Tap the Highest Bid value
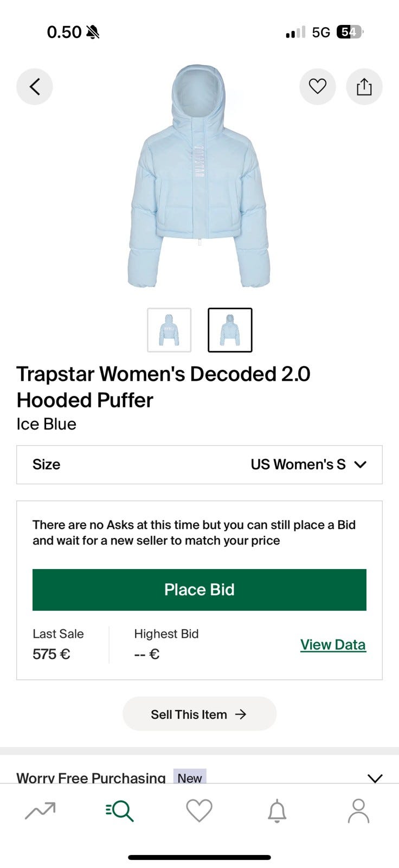 (x=147, y=654)
